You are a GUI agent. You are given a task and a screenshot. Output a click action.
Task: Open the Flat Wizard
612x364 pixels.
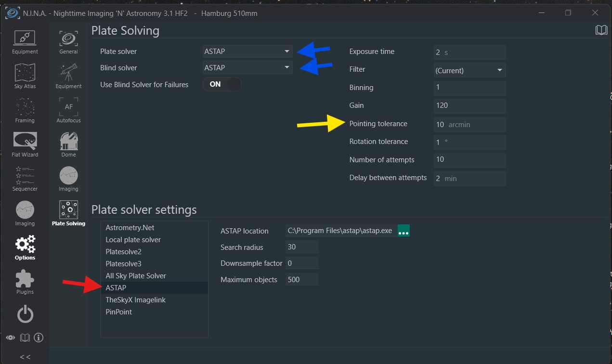(25, 144)
